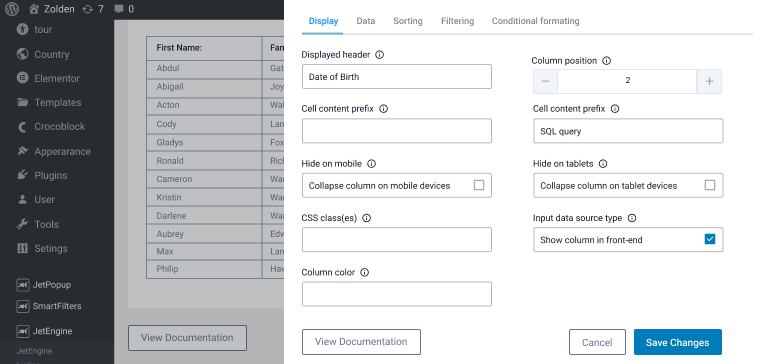760x364 pixels.
Task: Click info icon beside right Cell content prefix
Action: 615,109
